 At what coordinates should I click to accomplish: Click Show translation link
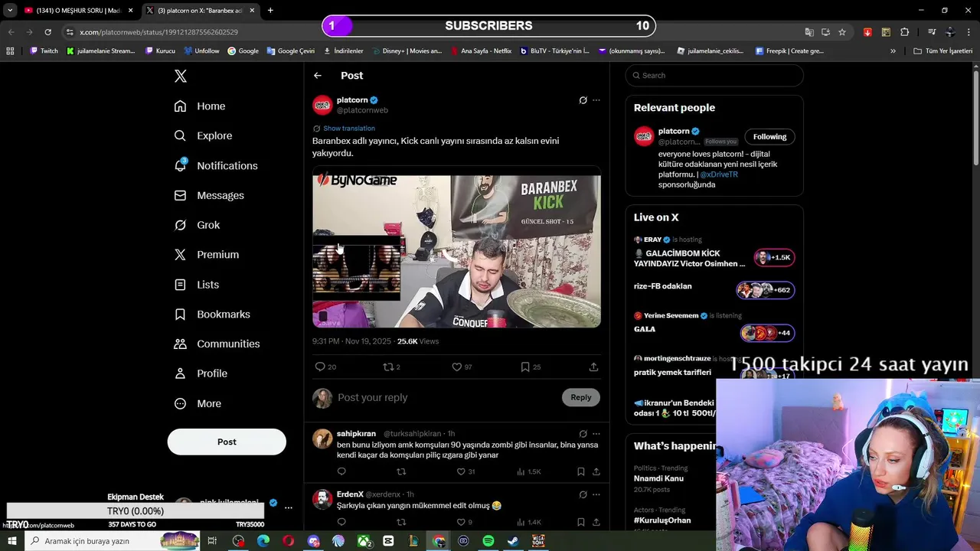click(x=349, y=129)
